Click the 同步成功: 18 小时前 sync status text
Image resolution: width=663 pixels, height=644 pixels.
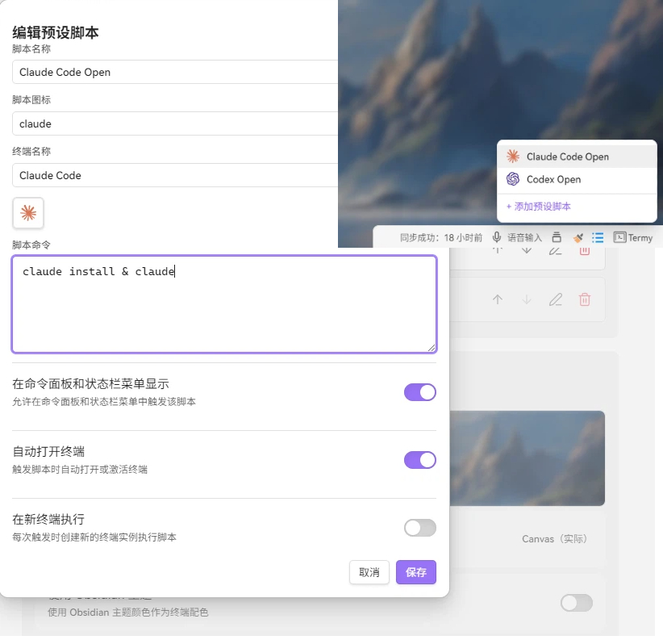(441, 238)
